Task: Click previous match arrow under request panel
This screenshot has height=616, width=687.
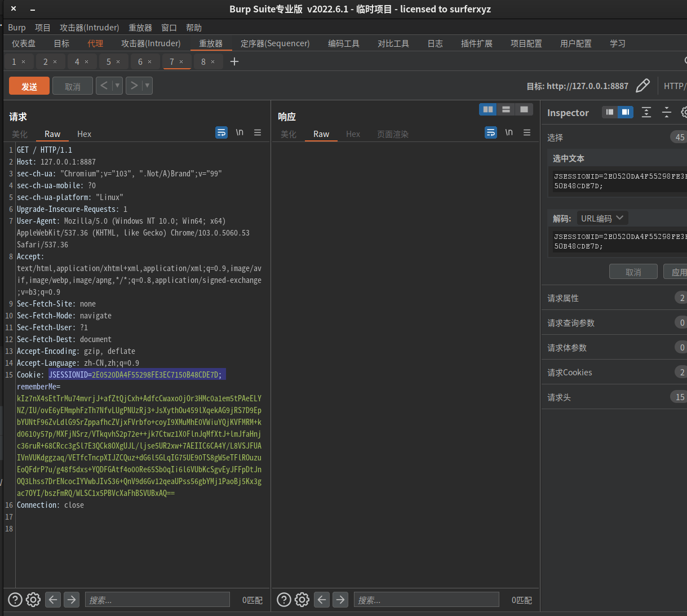Action: [x=53, y=600]
